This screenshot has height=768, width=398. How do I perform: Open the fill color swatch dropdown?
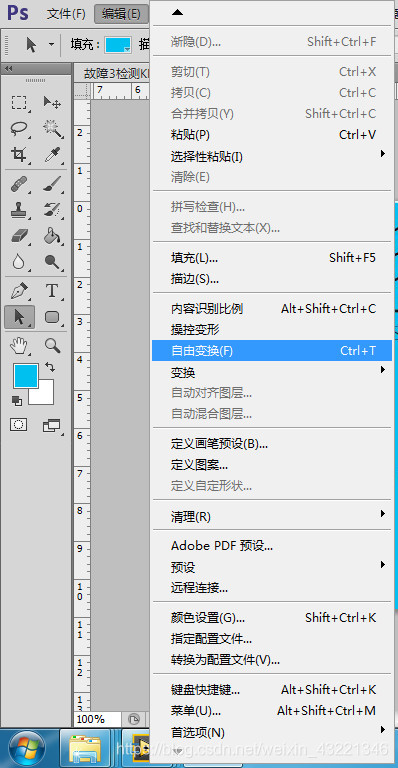[118, 45]
